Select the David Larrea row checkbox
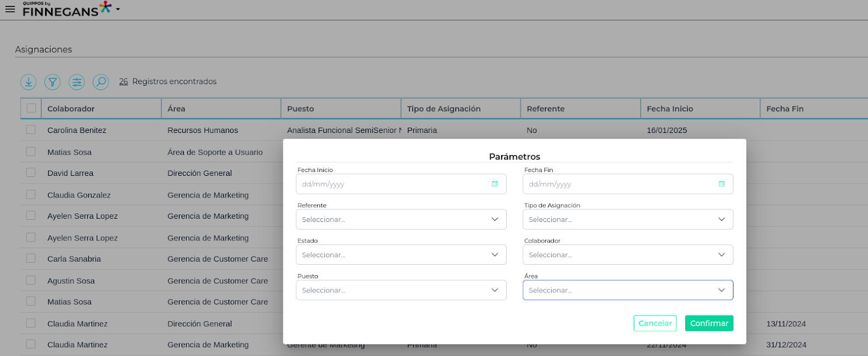 click(x=31, y=173)
